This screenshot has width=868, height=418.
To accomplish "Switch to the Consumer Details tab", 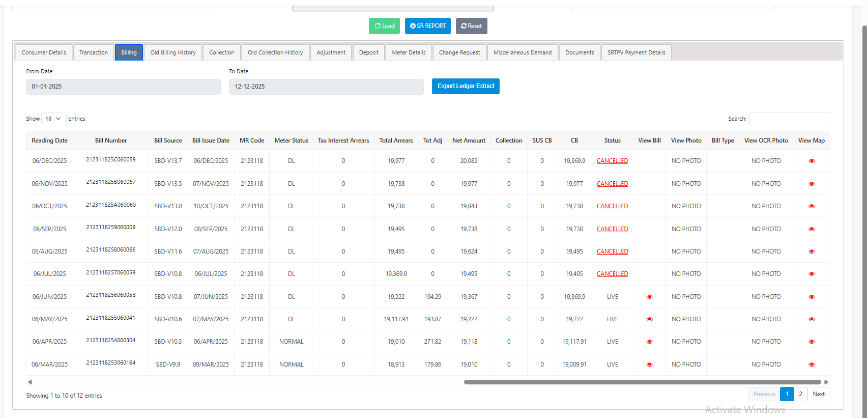I will tap(44, 52).
